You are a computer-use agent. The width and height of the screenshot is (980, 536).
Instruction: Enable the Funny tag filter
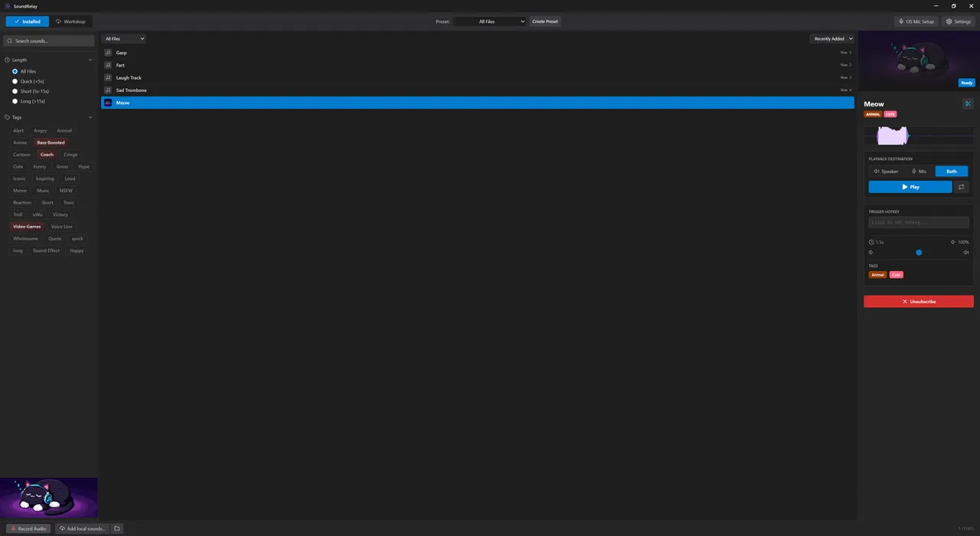pos(40,166)
